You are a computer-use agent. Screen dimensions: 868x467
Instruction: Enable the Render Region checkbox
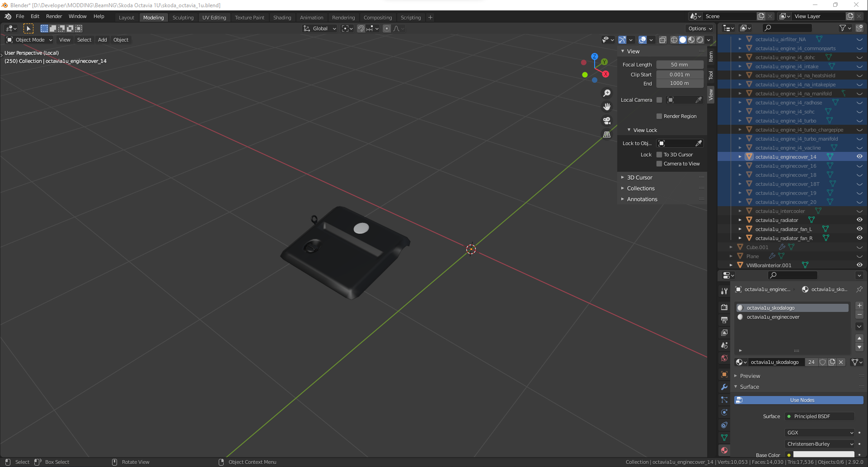(659, 116)
